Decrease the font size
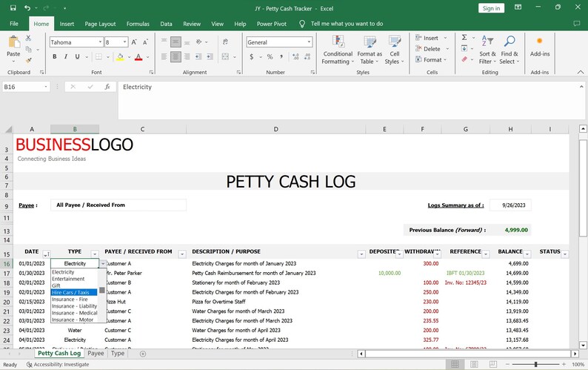588x370 pixels. (145, 42)
